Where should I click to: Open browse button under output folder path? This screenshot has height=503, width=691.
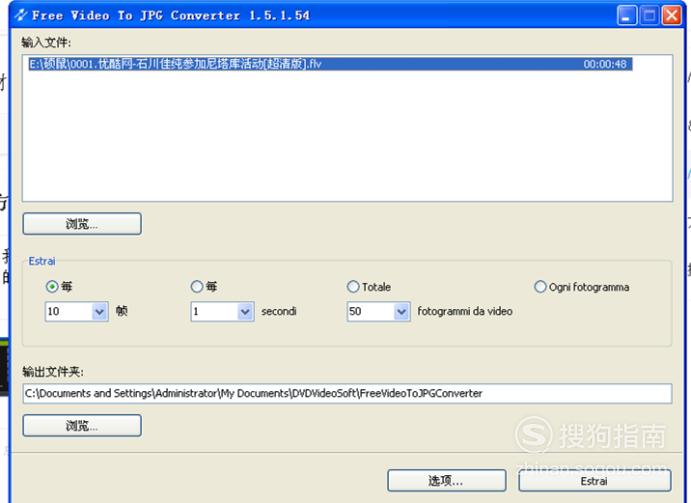click(x=82, y=425)
